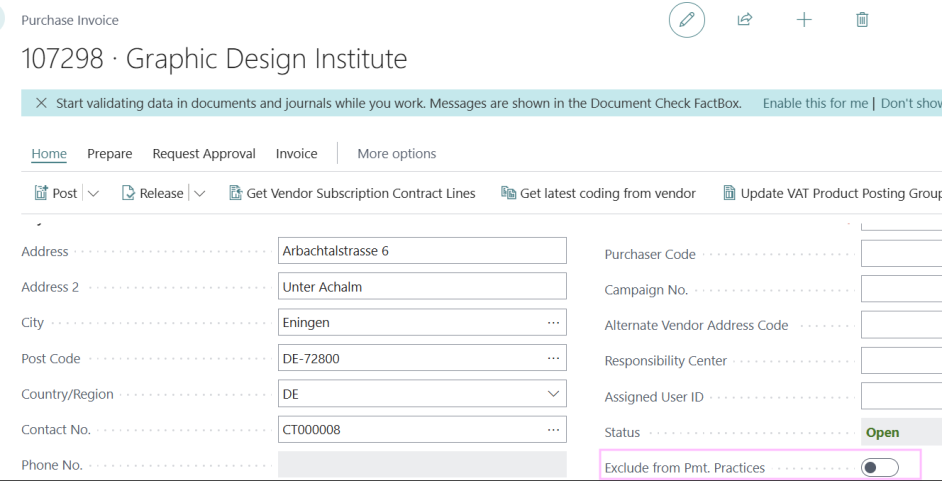Image resolution: width=942 pixels, height=481 pixels.
Task: Click the Phone No. field
Action: 422,465
